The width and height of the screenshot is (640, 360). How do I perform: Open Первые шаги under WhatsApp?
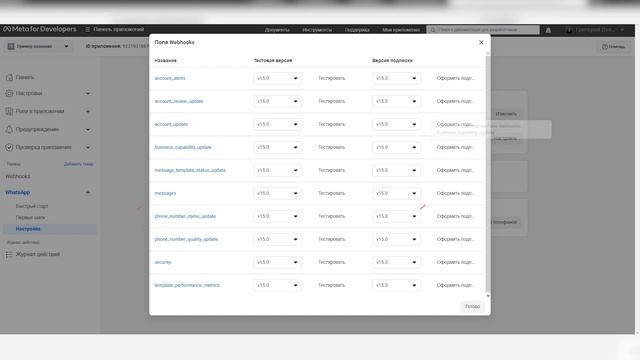point(30,218)
